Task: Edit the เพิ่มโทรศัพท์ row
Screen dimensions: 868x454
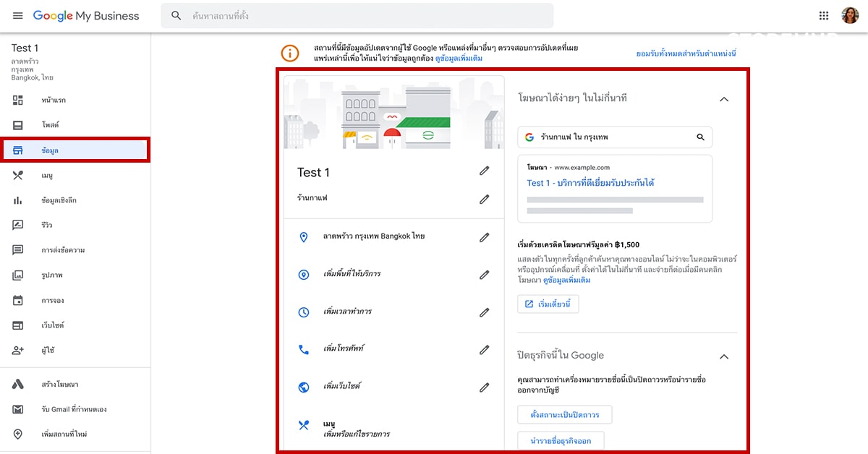Action: (x=485, y=349)
